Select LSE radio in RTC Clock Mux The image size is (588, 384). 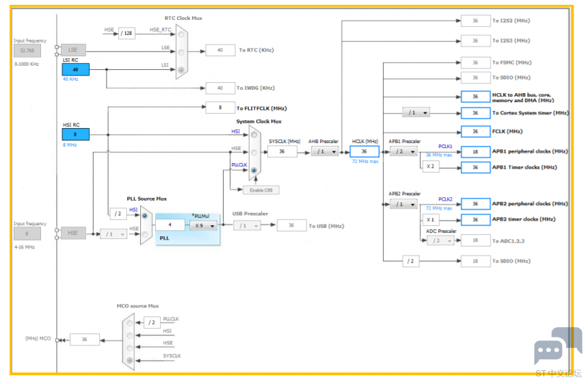point(181,52)
